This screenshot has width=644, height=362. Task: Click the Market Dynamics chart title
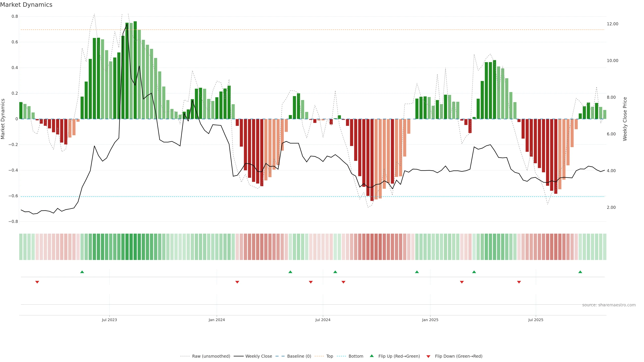(x=26, y=5)
